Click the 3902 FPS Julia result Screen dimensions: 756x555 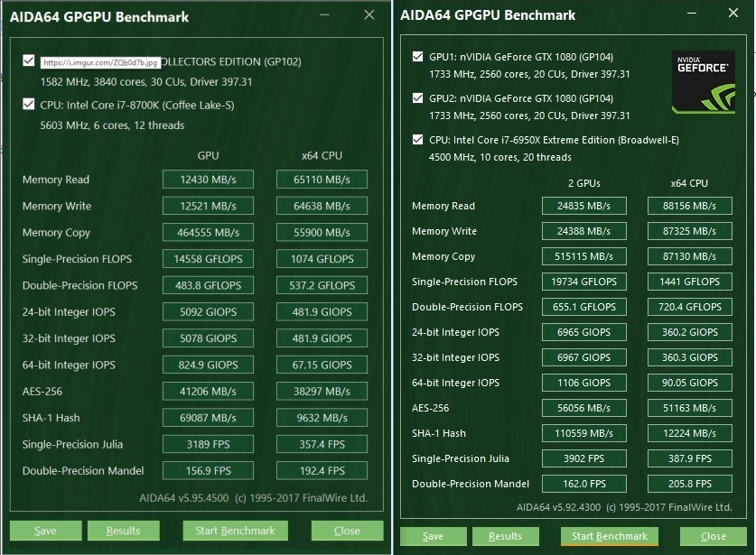click(583, 458)
